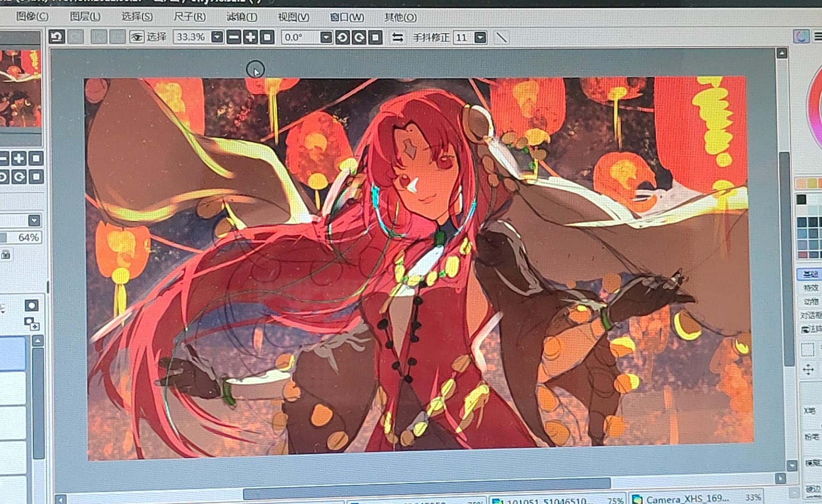Image resolution: width=822 pixels, height=504 pixels.
Task: Click canvas vertical scroll-down arrow
Action: pos(792,465)
